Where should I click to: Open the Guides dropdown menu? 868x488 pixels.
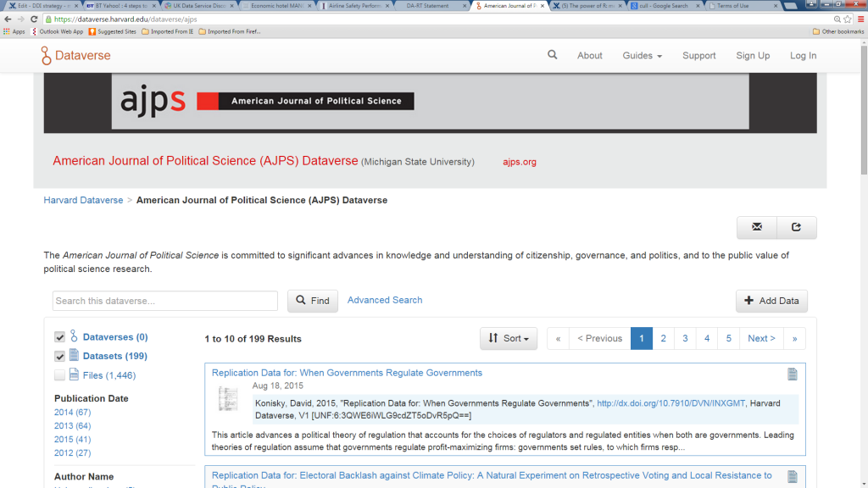(643, 55)
